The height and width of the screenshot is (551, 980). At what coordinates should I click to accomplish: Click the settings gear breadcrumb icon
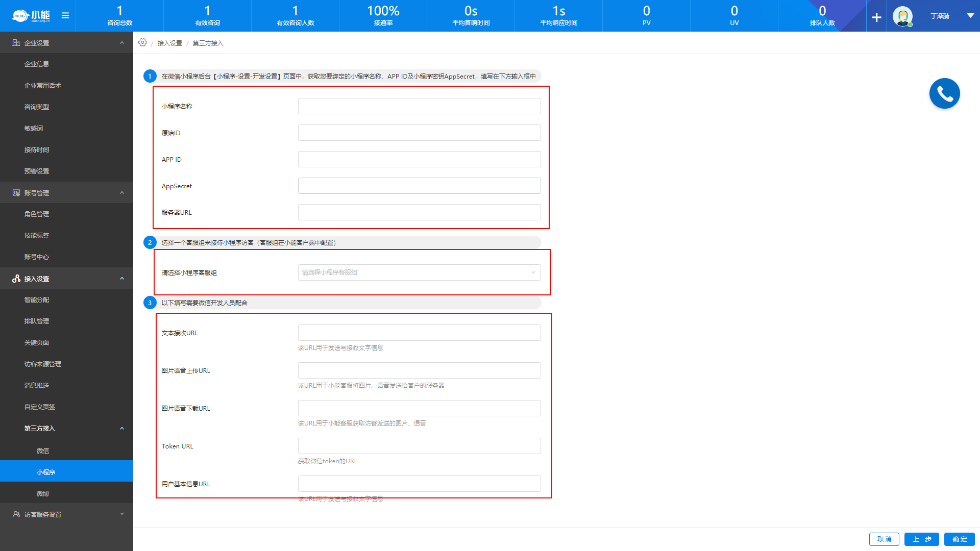(x=142, y=43)
